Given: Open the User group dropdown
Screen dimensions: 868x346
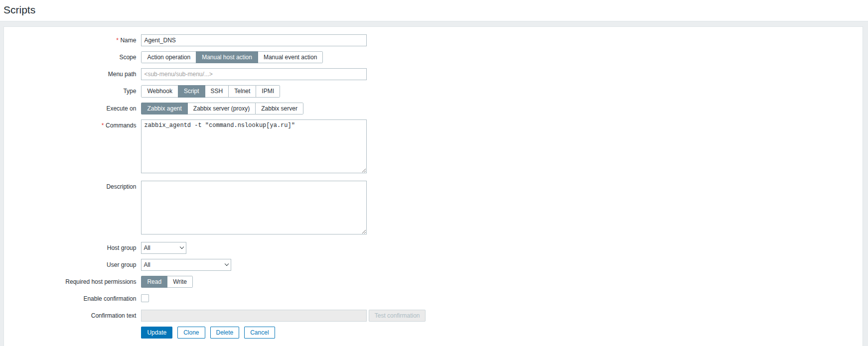Looking at the screenshot, I should [x=186, y=265].
